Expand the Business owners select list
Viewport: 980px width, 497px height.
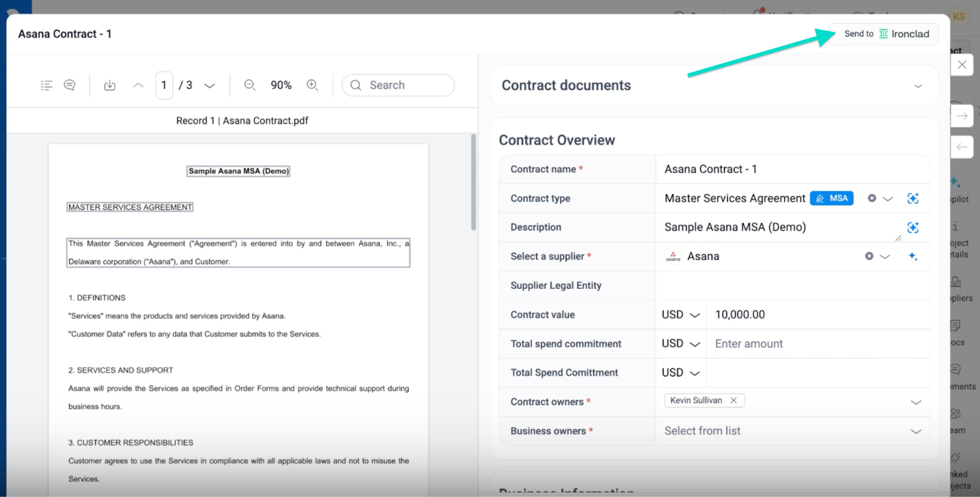click(916, 432)
